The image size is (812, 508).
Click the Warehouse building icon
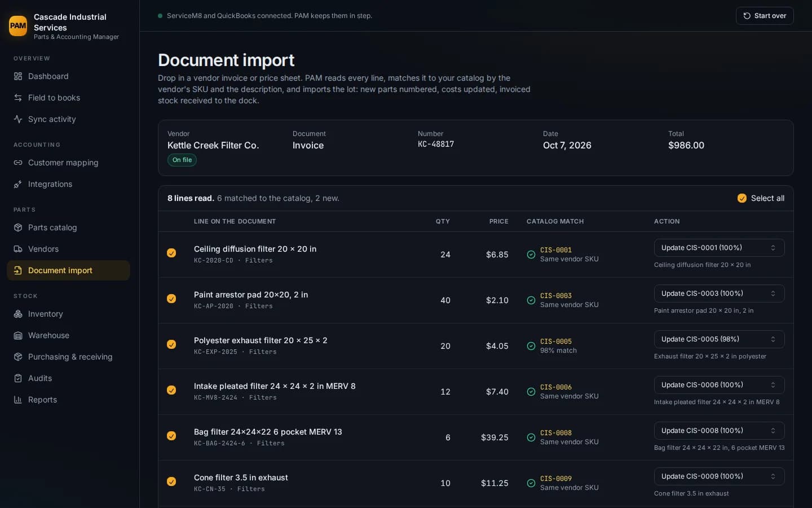click(18, 335)
